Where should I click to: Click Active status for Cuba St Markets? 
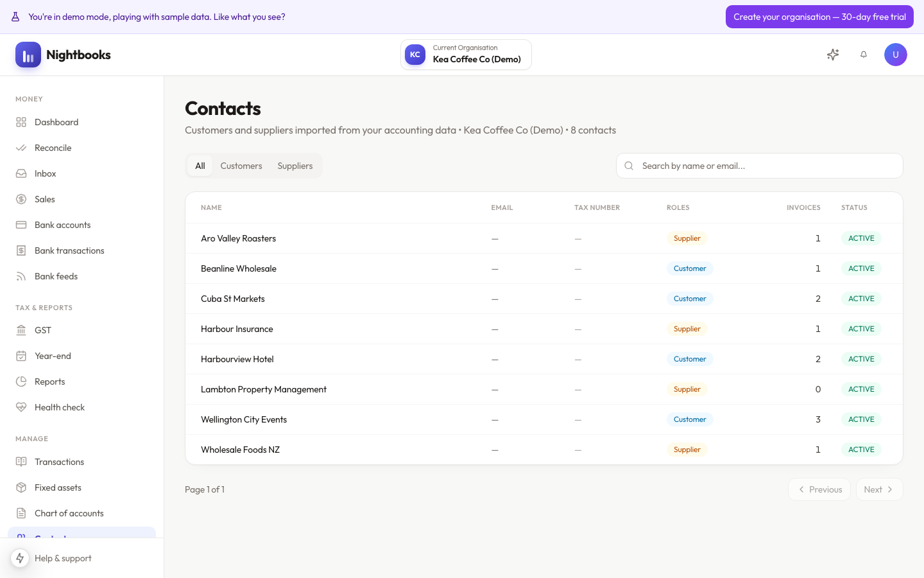pyautogui.click(x=861, y=299)
